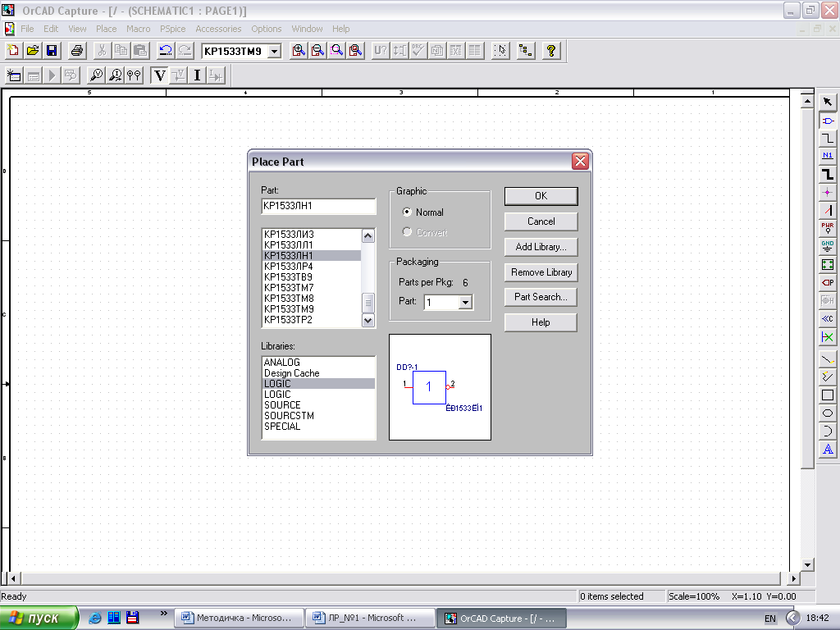
Task: Click the New Simulation Profile icon
Action: [x=14, y=75]
